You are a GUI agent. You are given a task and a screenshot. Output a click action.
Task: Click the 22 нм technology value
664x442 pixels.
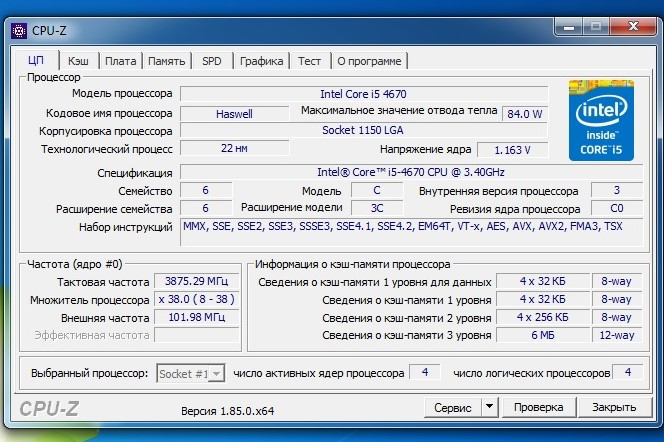coord(235,148)
